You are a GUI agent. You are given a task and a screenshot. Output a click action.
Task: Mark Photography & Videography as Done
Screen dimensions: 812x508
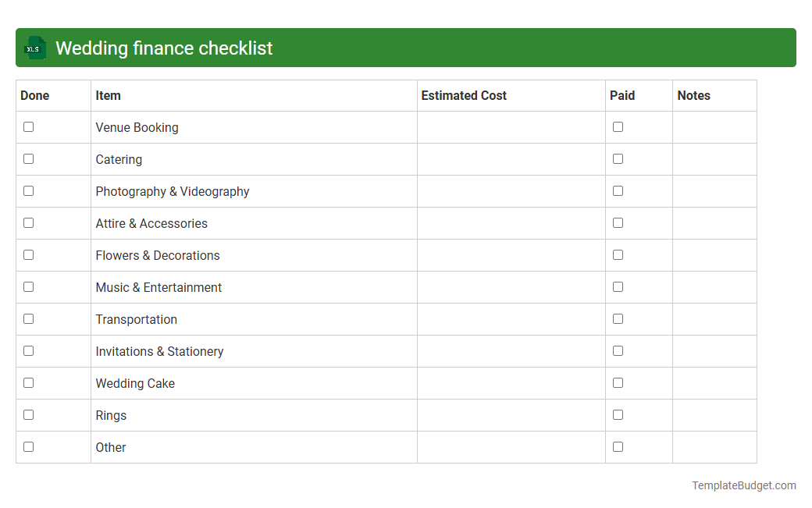point(28,190)
